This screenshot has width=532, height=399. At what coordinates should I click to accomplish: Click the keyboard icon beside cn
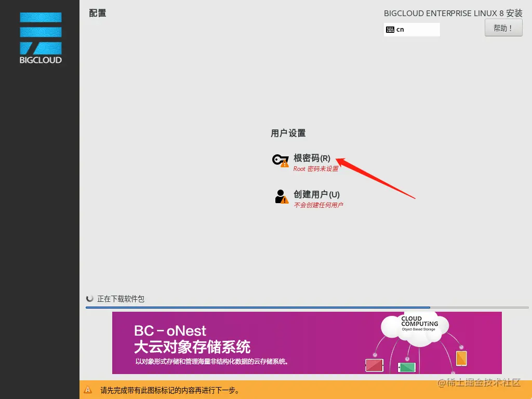coord(390,30)
